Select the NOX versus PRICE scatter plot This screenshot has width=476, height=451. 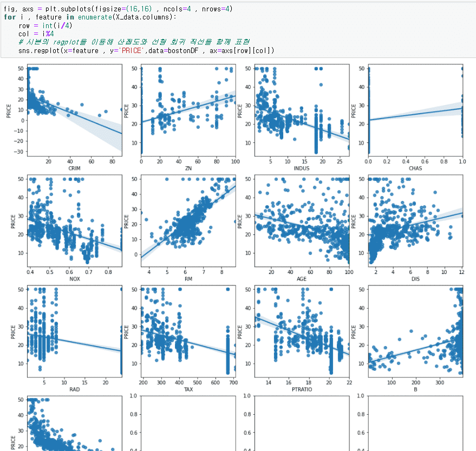(x=75, y=221)
